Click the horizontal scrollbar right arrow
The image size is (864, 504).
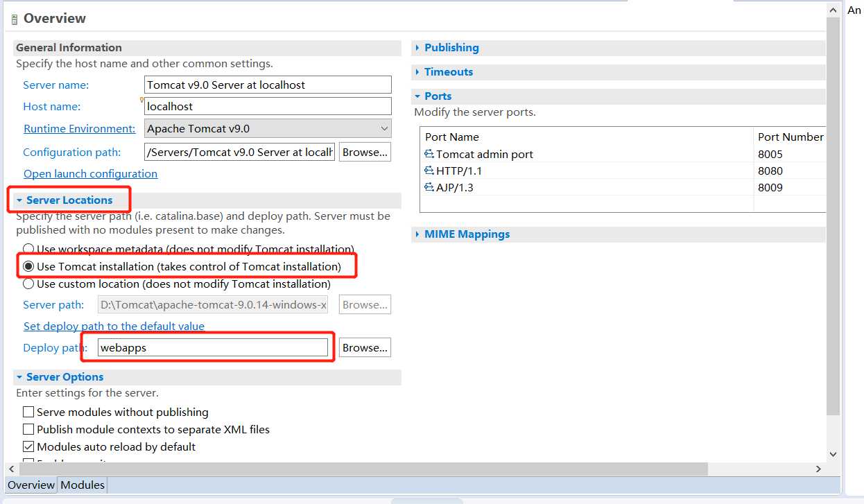818,469
